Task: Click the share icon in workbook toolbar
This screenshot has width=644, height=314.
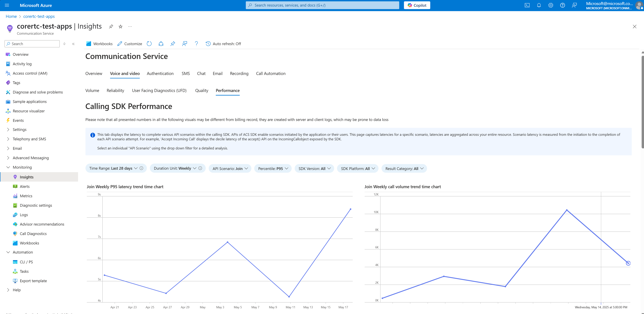Action: [x=161, y=44]
